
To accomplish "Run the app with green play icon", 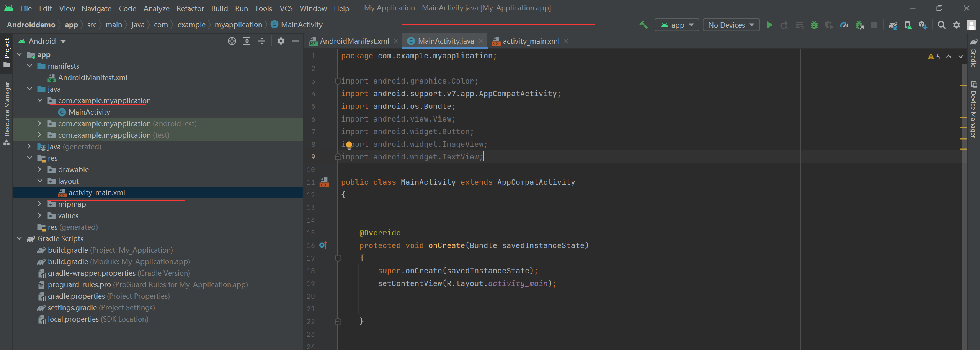I will click(x=769, y=25).
